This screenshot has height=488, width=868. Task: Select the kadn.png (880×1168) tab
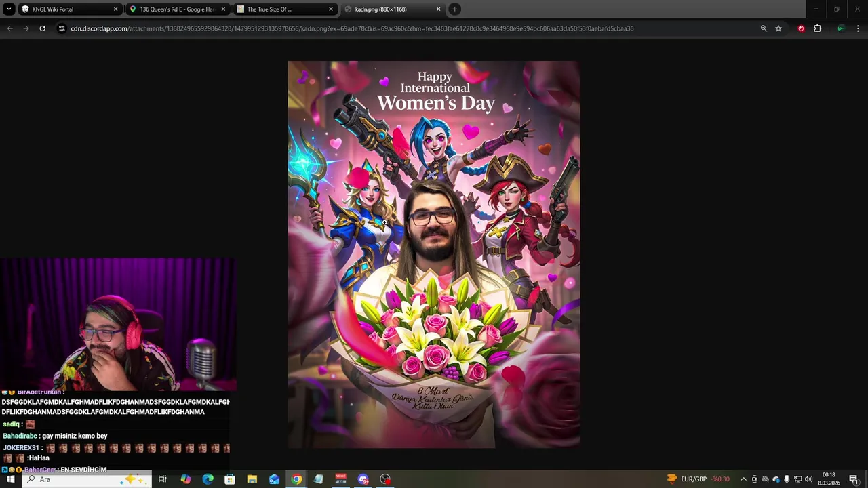392,9
